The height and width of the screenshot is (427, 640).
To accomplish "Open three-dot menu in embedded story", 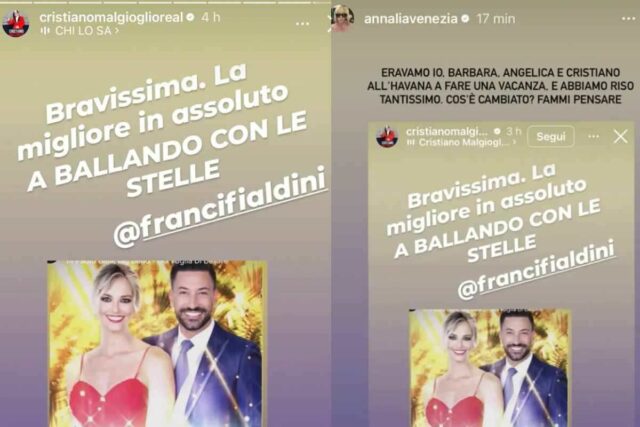I will pyautogui.click(x=593, y=136).
